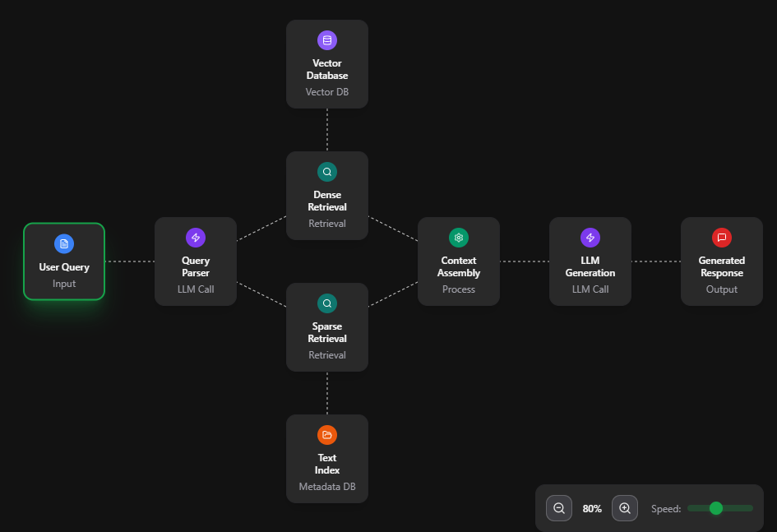
Task: Zoom in using the magnifier plus button
Action: 625,508
